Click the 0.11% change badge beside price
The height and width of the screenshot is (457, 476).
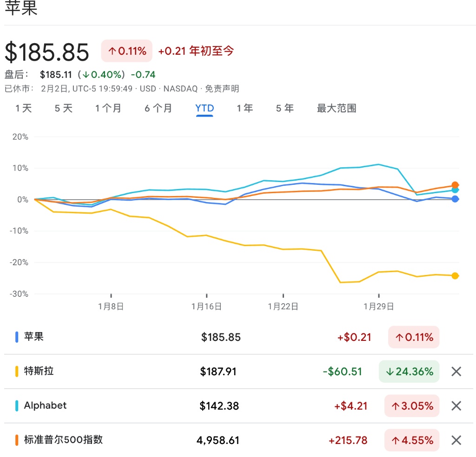point(127,51)
